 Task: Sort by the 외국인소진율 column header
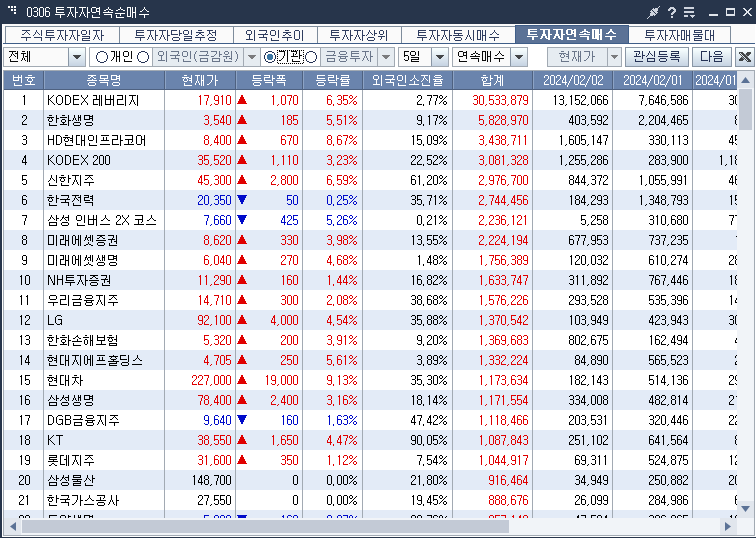tap(408, 80)
